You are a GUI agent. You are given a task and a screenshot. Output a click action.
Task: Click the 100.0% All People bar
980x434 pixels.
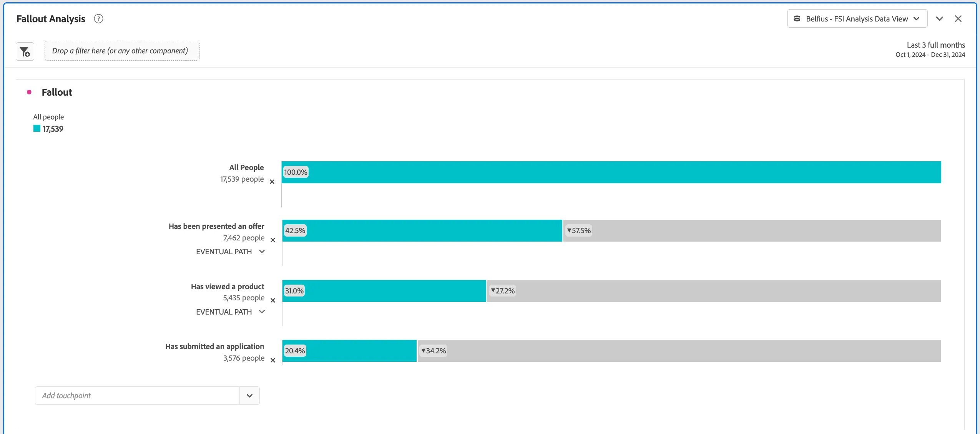tap(611, 172)
